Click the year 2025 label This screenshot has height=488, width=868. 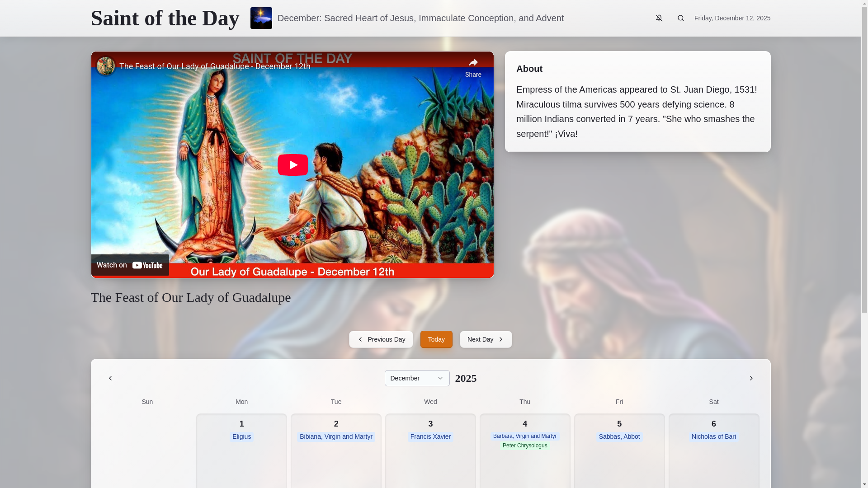[x=466, y=378]
